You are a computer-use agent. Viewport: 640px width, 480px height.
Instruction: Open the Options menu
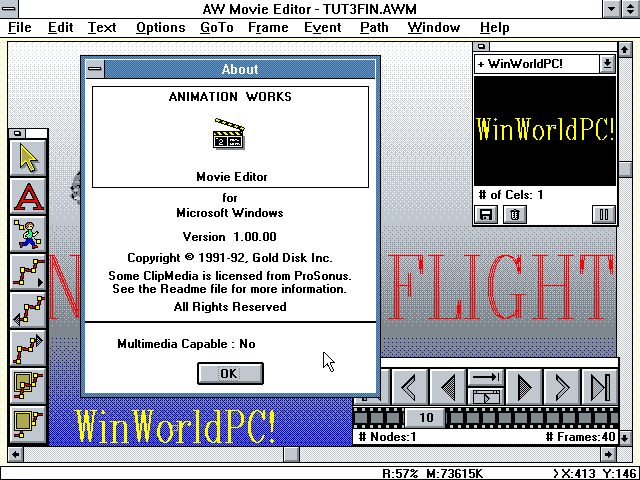(x=160, y=28)
